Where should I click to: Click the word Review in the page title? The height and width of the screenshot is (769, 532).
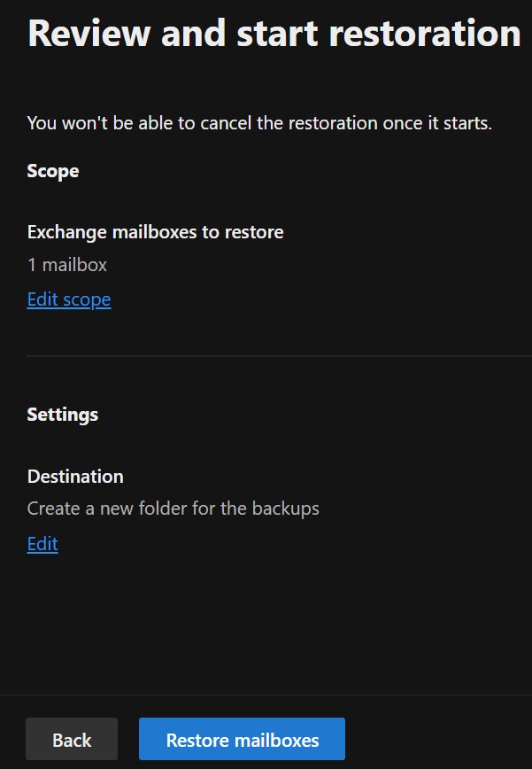(x=89, y=34)
